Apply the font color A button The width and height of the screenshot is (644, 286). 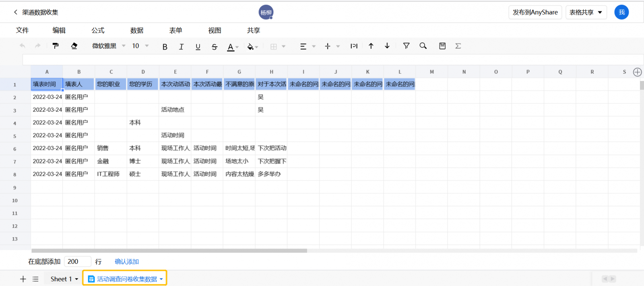(230, 47)
